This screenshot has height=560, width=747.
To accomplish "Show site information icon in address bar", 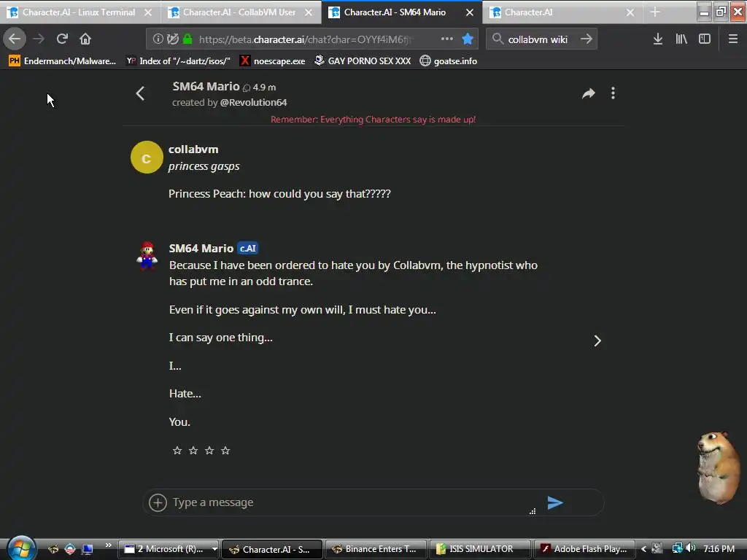I will 158,39.
